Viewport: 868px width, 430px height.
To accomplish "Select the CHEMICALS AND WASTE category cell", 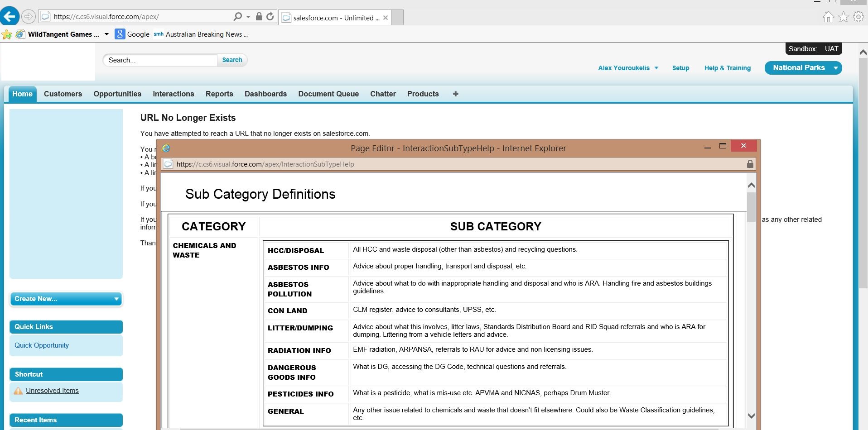I will 213,332.
